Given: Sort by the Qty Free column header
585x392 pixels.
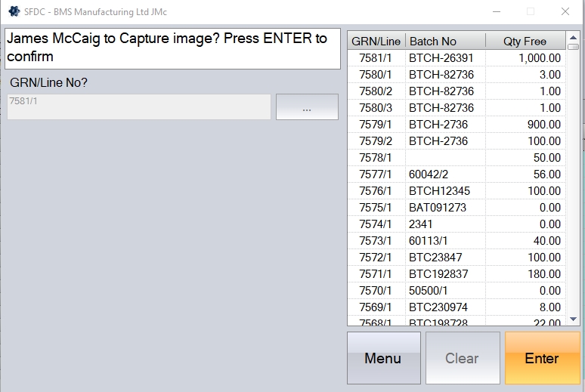Looking at the screenshot, I should tap(525, 42).
